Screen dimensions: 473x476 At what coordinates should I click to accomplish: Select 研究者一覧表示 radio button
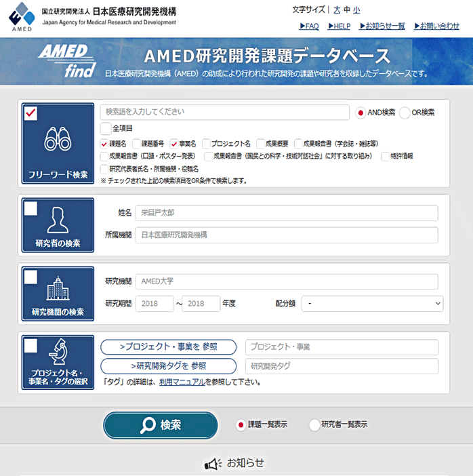314,425
